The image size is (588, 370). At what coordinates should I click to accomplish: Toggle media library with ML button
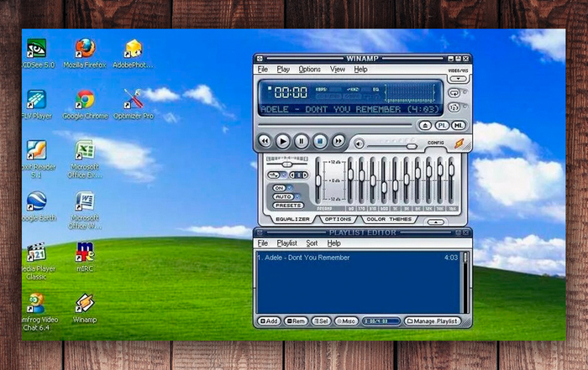(x=459, y=126)
